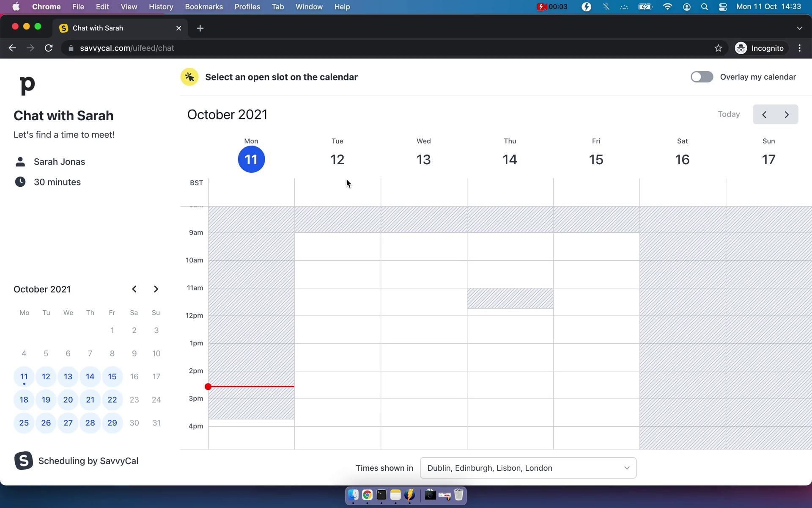Select October 19 in the mini calendar

46,400
